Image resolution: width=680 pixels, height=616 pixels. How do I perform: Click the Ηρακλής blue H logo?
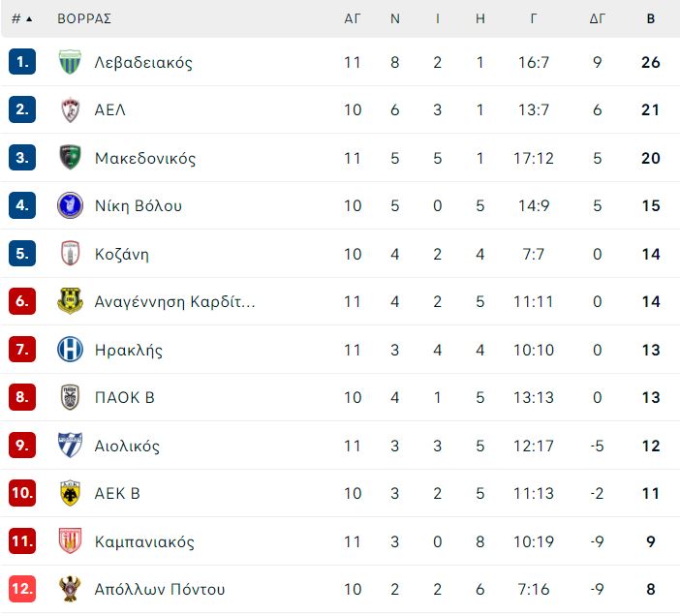pos(70,349)
